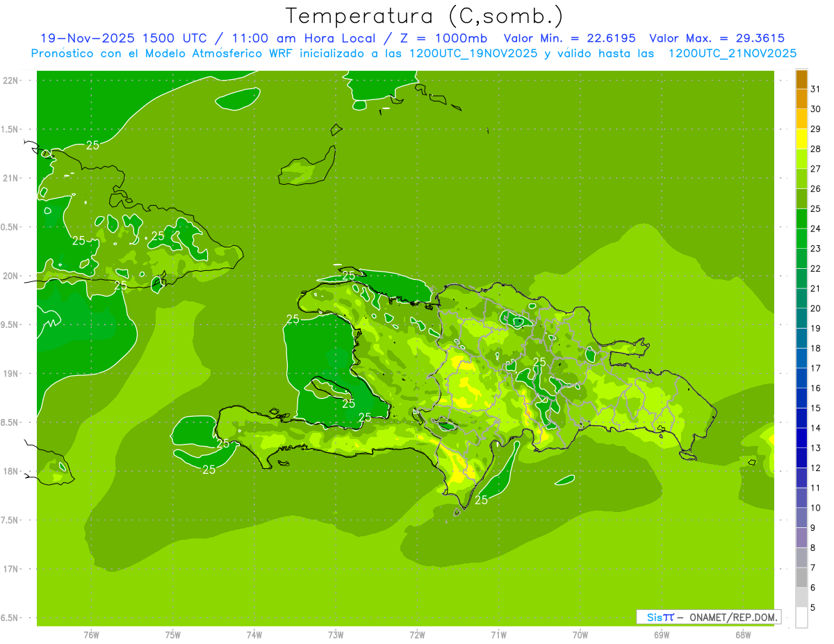
Task: Click the date text '19-Nov-2025 1500 UTC'
Action: click(124, 38)
